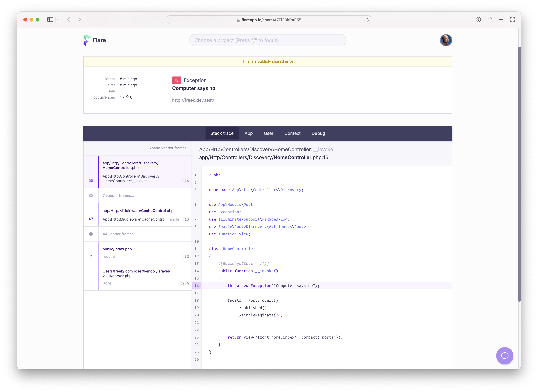The width and height of the screenshot is (538, 392).
Task: Open a new tab with the plus icon
Action: (501, 20)
